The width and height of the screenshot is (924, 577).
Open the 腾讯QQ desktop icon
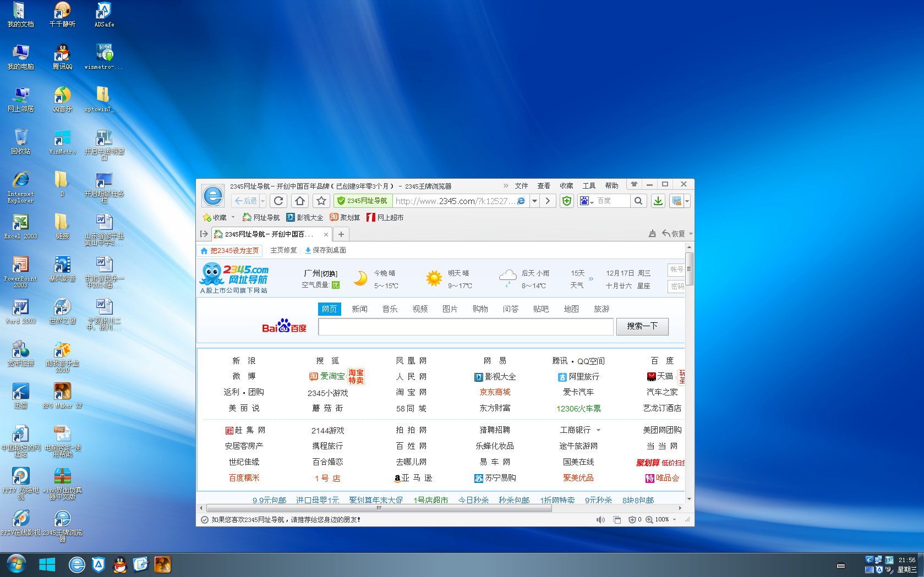(x=62, y=57)
